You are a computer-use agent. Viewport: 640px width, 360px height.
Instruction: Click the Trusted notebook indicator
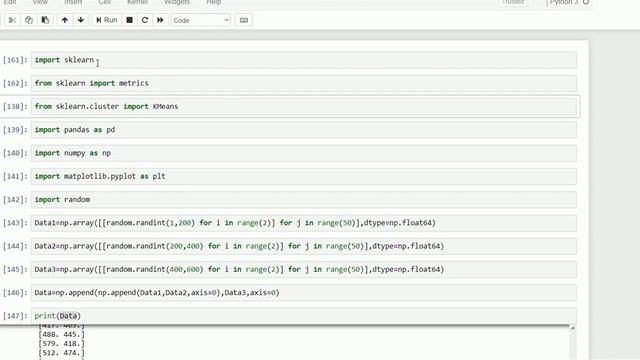(513, 2)
